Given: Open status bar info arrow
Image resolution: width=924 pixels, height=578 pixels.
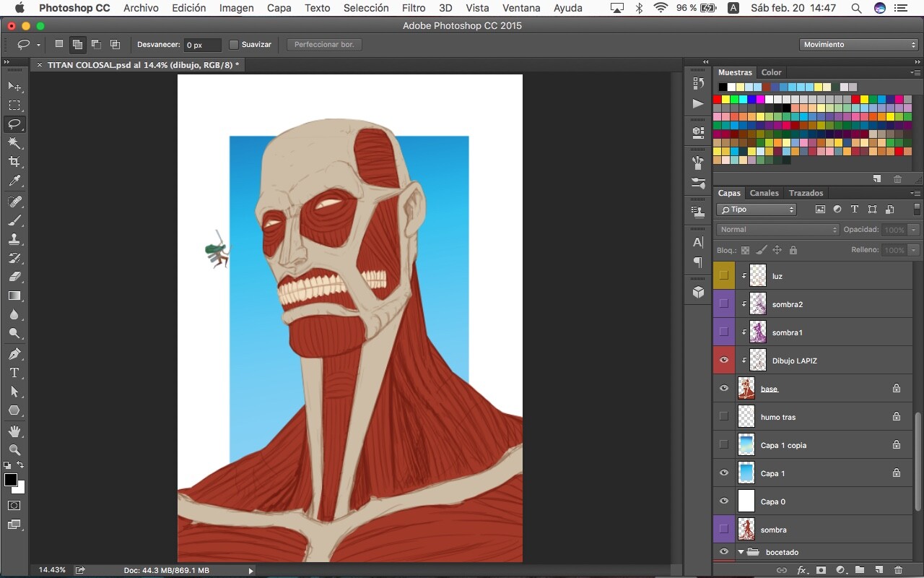Looking at the screenshot, I should point(251,570).
